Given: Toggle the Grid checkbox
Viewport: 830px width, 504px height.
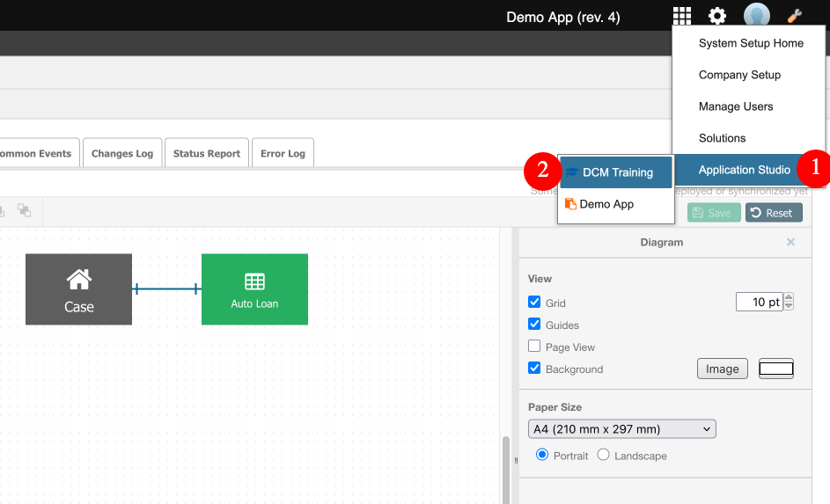Looking at the screenshot, I should (534, 302).
